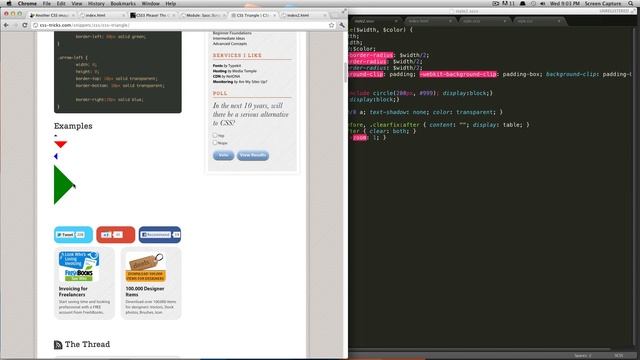Switch to the index.html Chrome tab

point(102,15)
